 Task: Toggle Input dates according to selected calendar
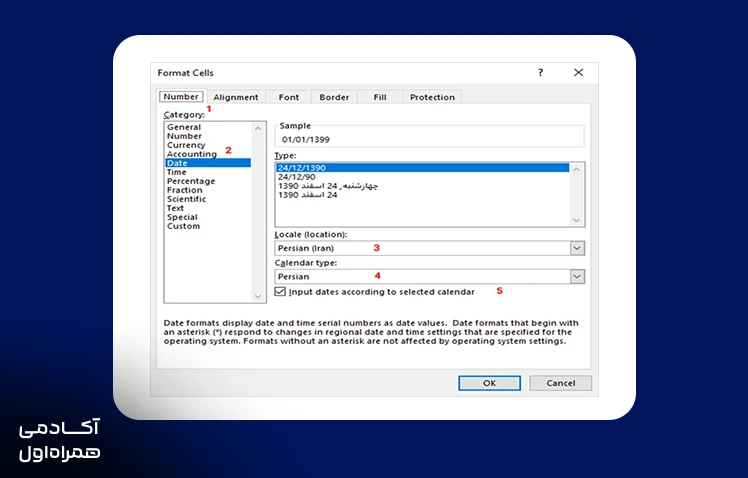point(280,291)
